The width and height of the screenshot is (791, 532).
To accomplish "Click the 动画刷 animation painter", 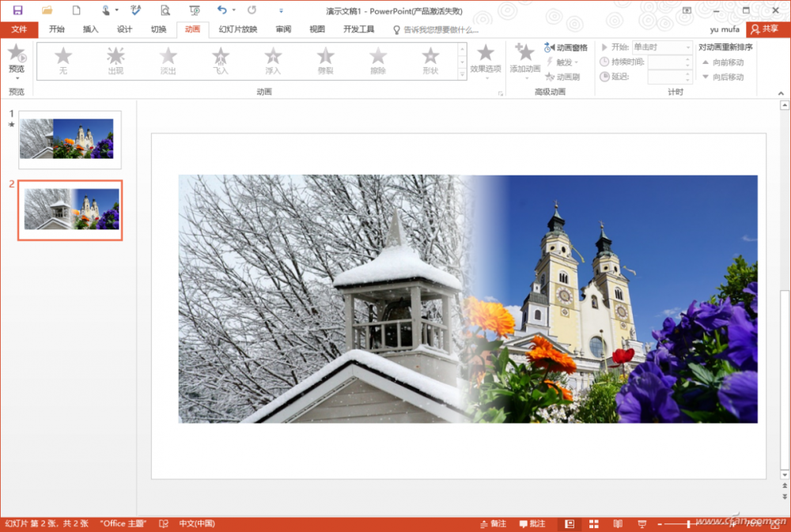I will [x=562, y=77].
